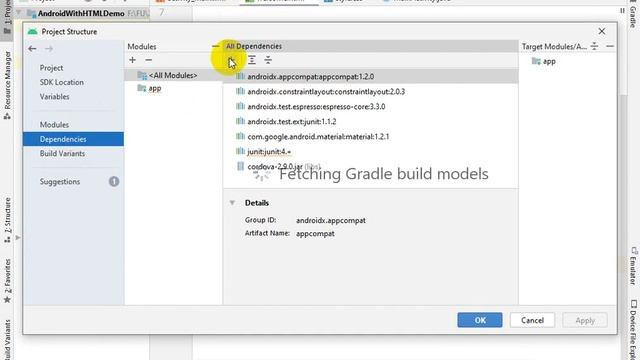Collapse the Details section
This screenshot has width=640, height=360.
coord(232,202)
